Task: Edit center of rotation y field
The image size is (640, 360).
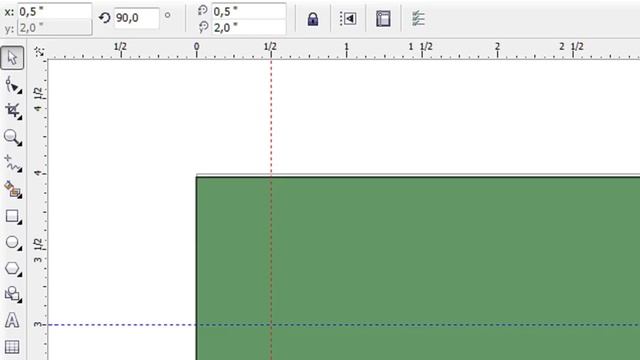Action: (x=249, y=28)
